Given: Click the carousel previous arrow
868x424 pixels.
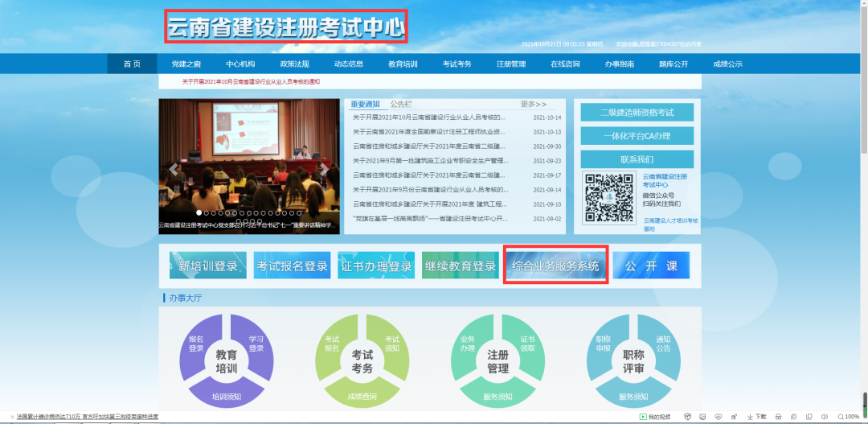Looking at the screenshot, I should click(173, 169).
